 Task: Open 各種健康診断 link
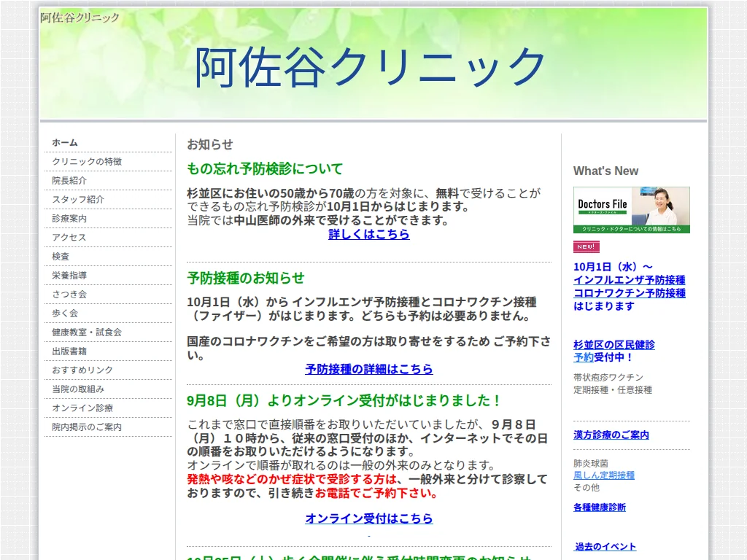[x=600, y=507]
